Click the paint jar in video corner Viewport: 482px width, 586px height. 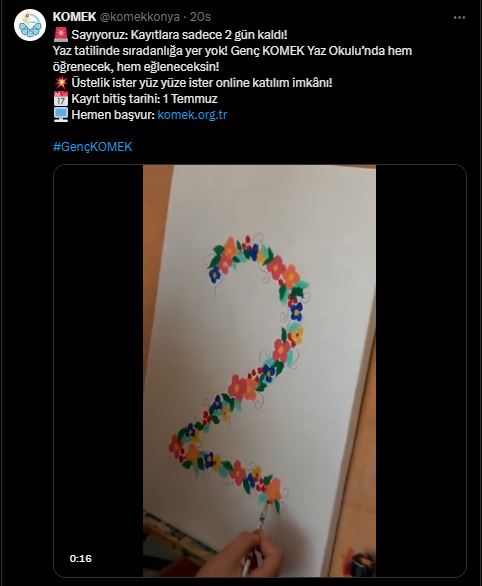click(x=362, y=563)
